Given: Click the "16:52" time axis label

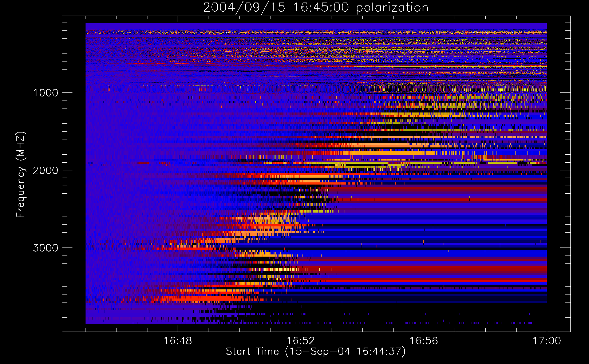Looking at the screenshot, I should (301, 341).
